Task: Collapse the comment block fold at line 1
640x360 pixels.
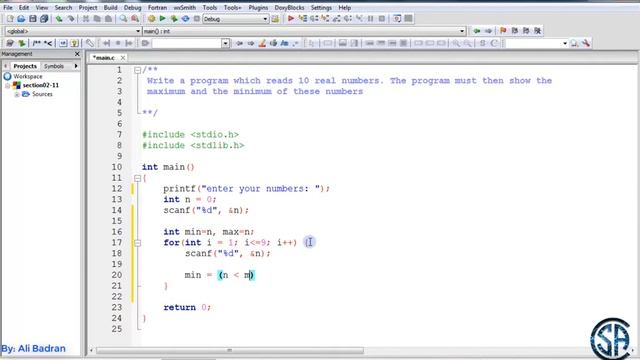Action: (x=138, y=70)
